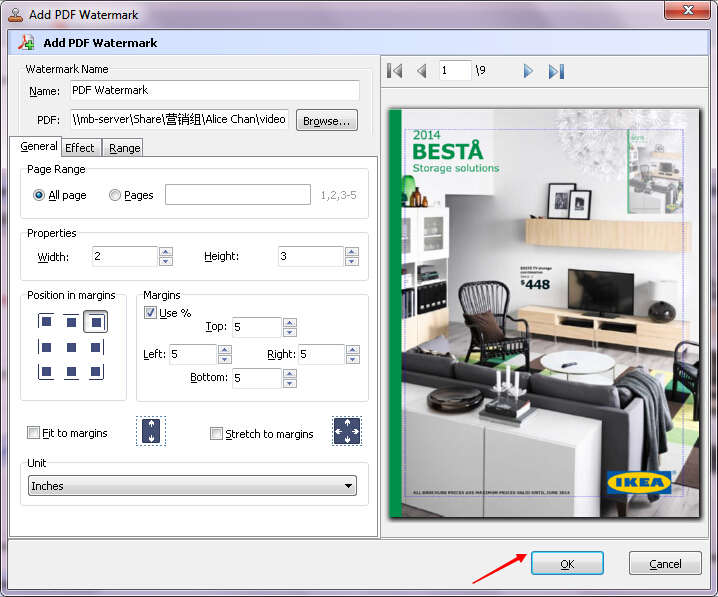Click the Cancel button
This screenshot has height=597, width=718.
tap(665, 563)
